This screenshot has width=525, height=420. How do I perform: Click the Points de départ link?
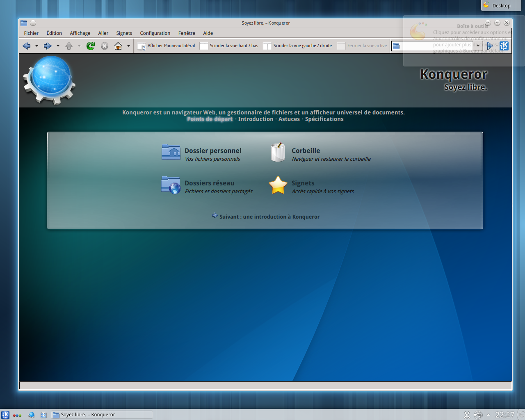click(210, 119)
